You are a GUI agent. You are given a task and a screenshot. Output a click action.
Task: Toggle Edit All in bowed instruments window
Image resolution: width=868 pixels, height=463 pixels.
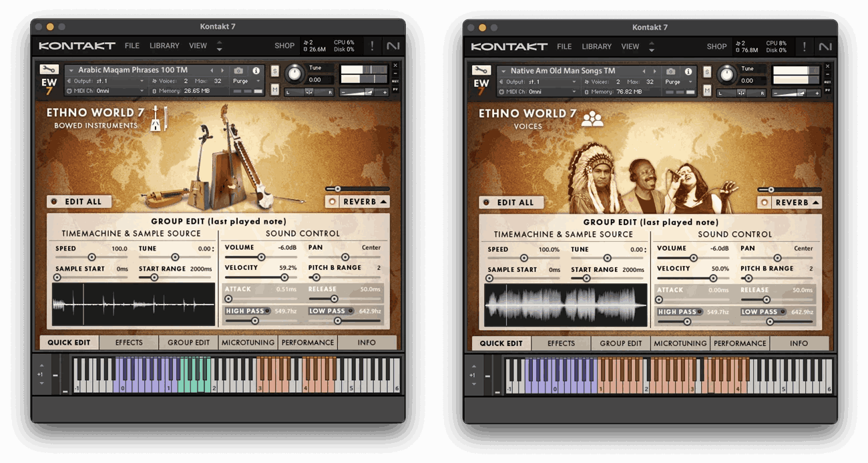[x=79, y=202]
